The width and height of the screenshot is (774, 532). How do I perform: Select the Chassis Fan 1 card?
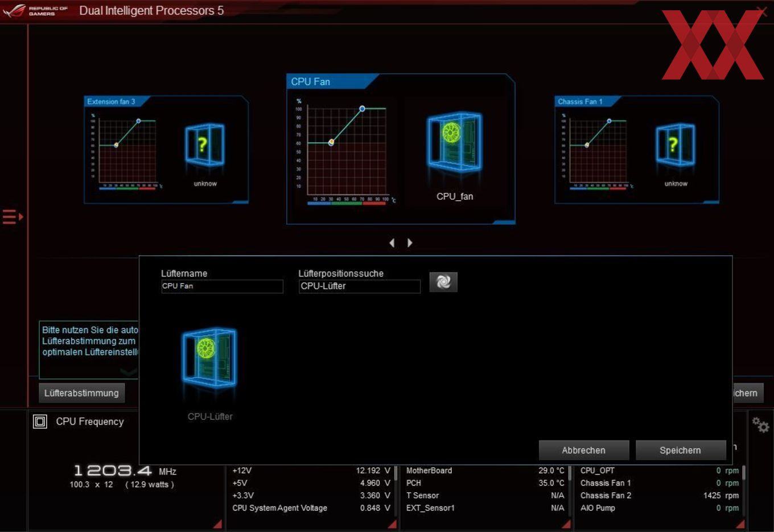pyautogui.click(x=637, y=150)
